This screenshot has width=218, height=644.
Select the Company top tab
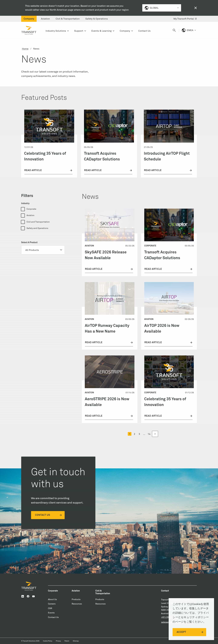click(x=29, y=19)
